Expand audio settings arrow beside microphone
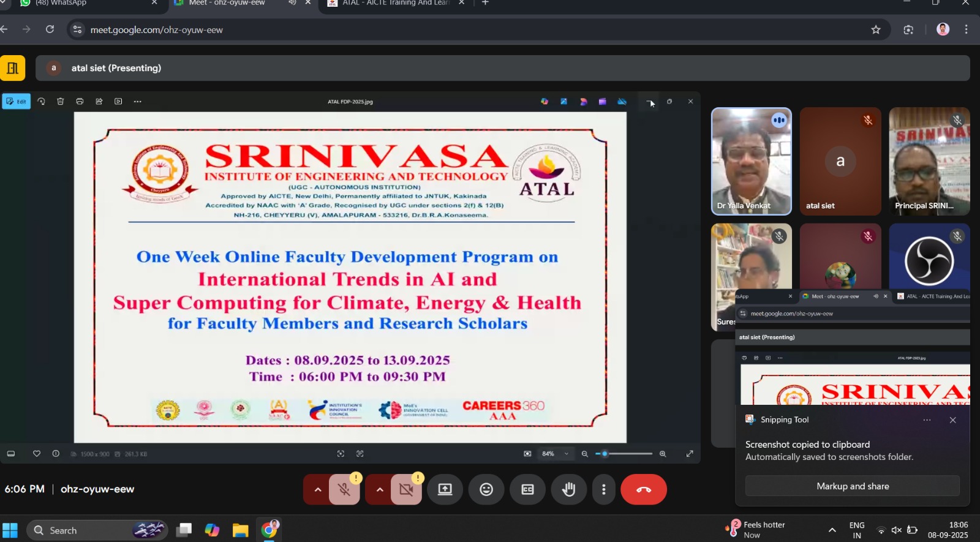Screen dimensions: 980x542 tap(317, 489)
